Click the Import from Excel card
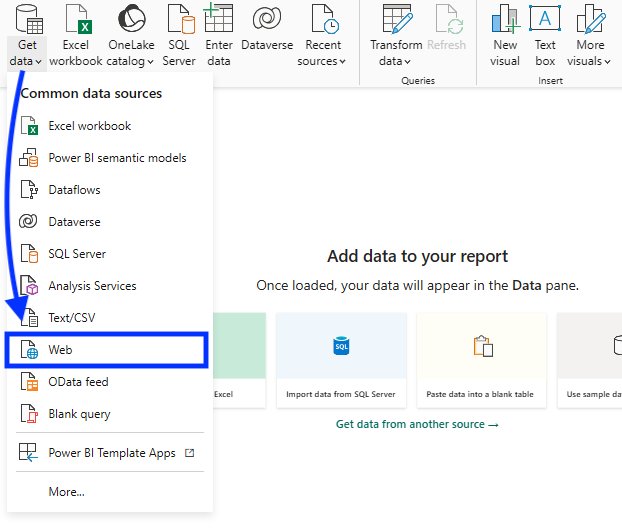 coord(239,360)
